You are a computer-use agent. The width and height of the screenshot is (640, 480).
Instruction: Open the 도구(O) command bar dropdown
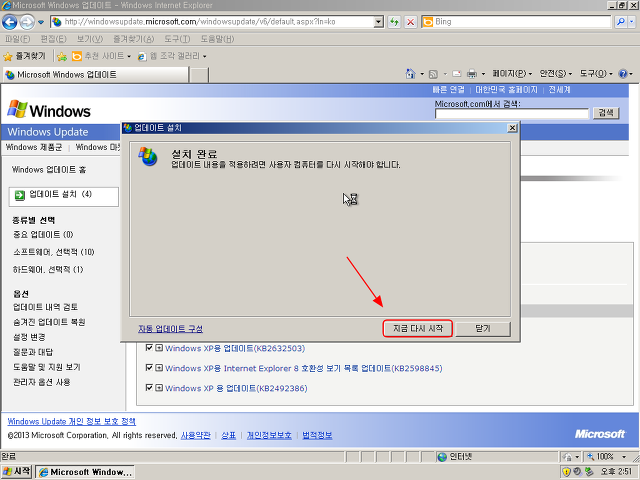tap(596, 74)
